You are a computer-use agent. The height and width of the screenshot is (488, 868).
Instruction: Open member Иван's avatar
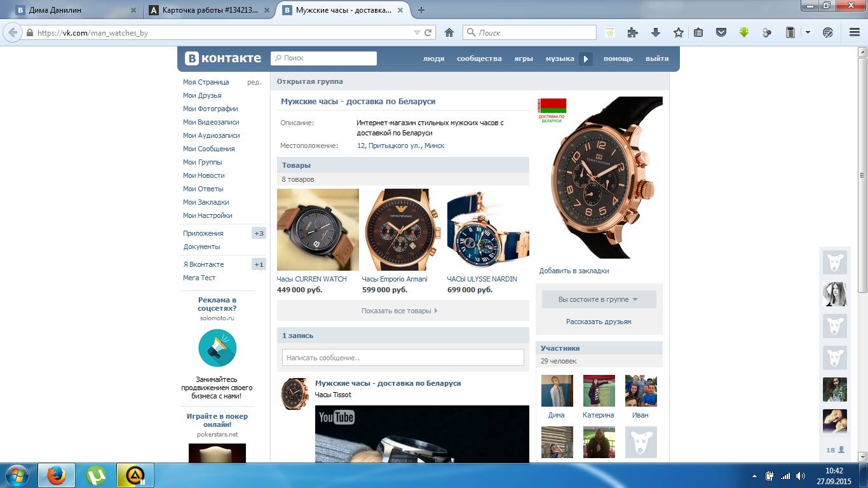click(x=641, y=390)
